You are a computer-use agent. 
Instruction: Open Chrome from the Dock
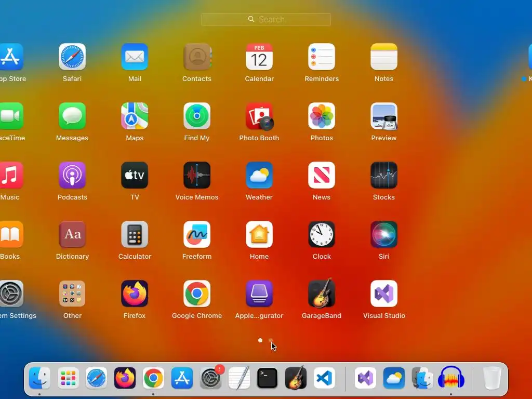pos(153,378)
